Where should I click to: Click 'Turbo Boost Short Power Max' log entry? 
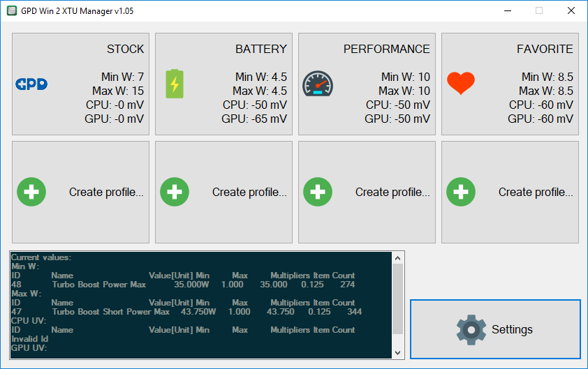(x=111, y=312)
